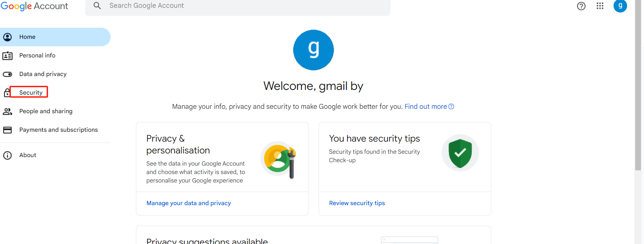Open Manage your data and privacy link
The image size is (644, 244).
click(x=188, y=203)
